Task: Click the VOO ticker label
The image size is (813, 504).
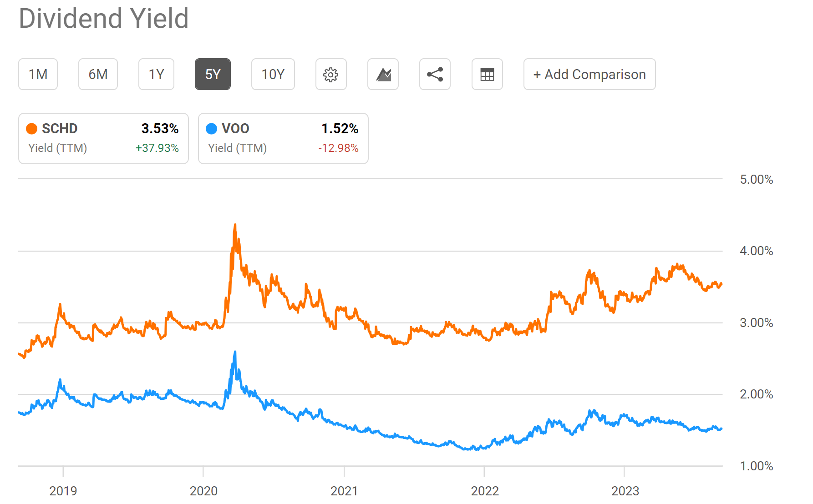Action: click(235, 129)
